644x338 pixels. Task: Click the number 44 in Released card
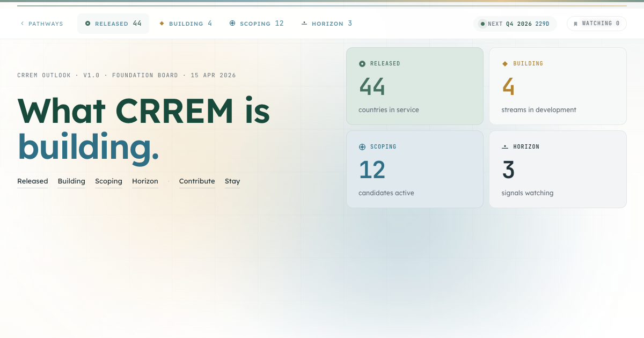[x=372, y=87]
